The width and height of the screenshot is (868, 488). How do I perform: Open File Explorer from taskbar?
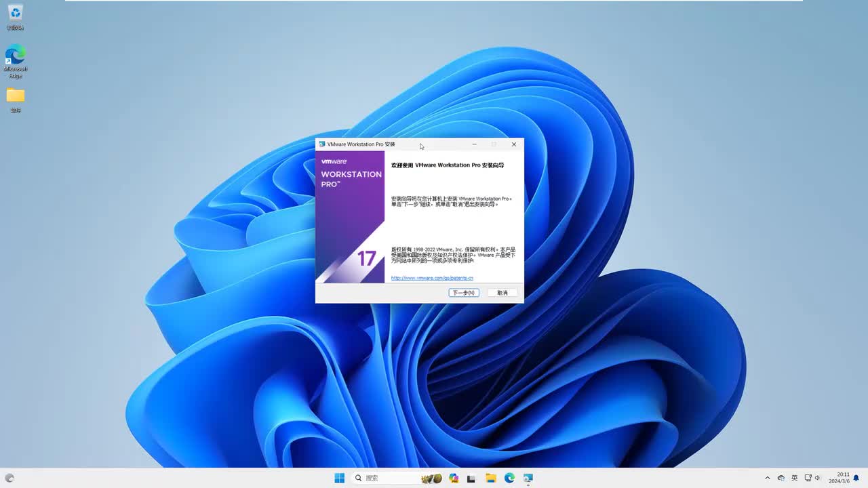[490, 478]
